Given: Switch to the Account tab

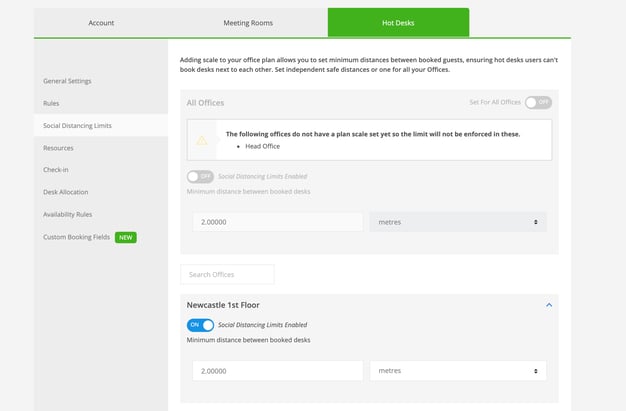Looking at the screenshot, I should [x=101, y=22].
